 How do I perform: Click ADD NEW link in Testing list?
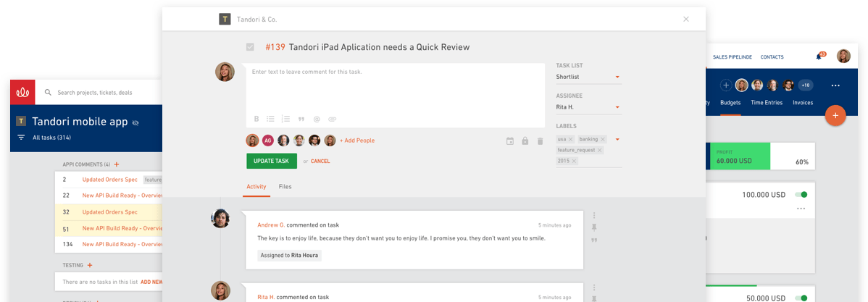pyautogui.click(x=151, y=282)
